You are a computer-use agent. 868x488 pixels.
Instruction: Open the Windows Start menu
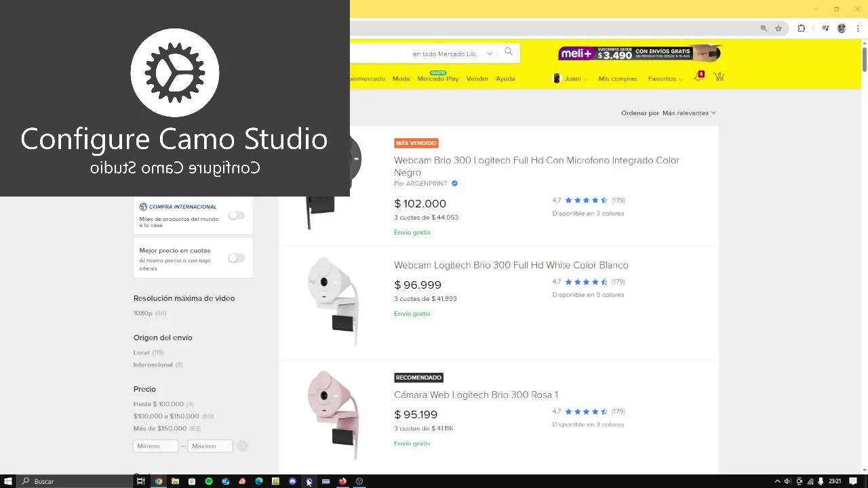click(x=8, y=481)
